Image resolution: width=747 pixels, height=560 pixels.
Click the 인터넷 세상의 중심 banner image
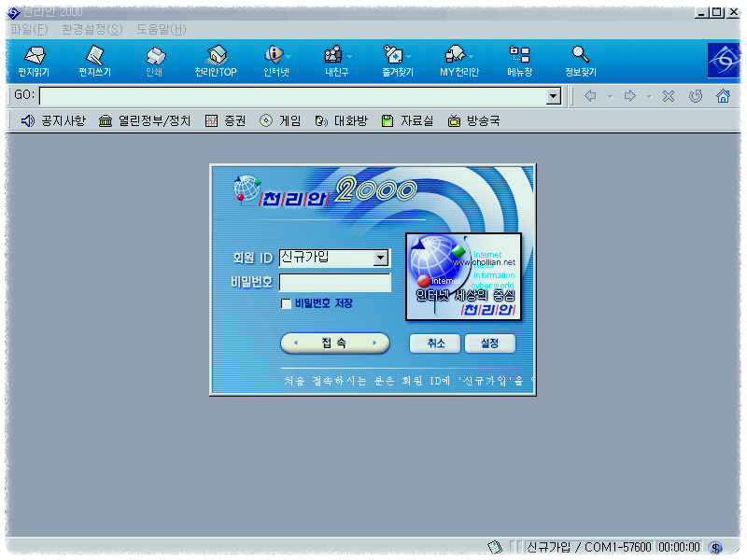pos(463,276)
